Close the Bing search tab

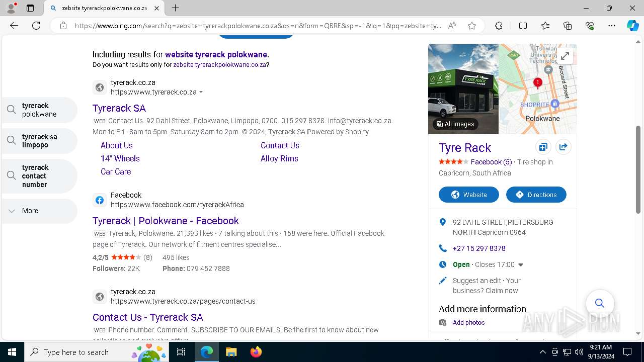point(156,8)
